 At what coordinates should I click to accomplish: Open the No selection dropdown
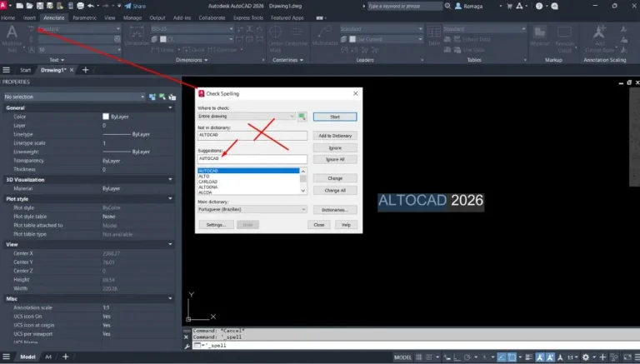(74, 97)
